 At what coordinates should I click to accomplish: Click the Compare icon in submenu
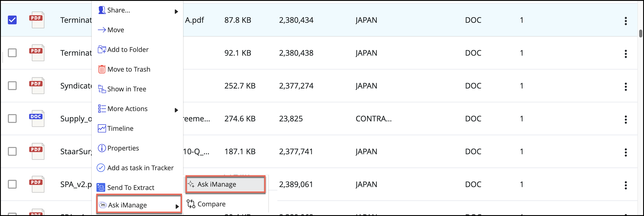coord(191,204)
